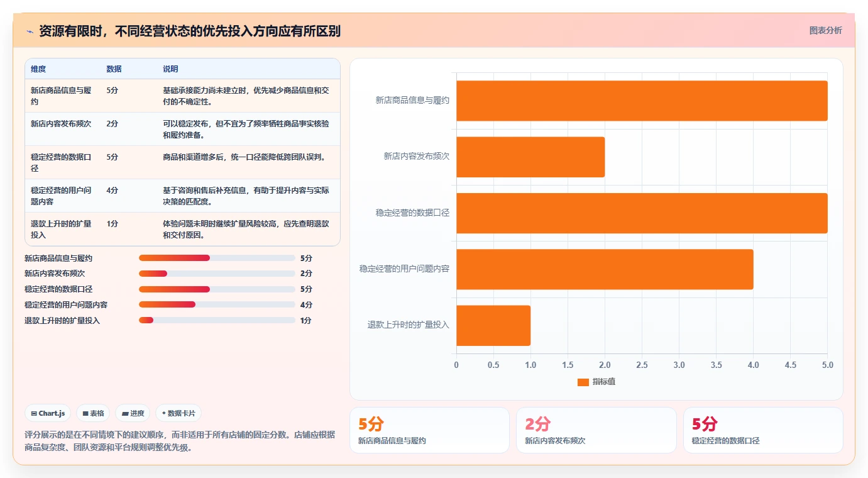Click the 新店商品信息与履约 progress bar
The width and height of the screenshot is (868, 478).
(217, 258)
